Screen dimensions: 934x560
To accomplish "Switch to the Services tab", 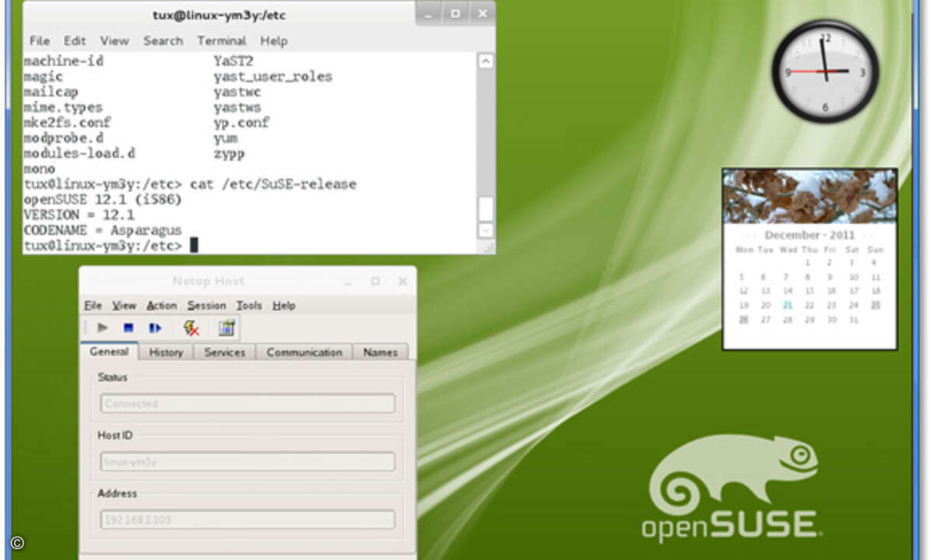I will 224,352.
